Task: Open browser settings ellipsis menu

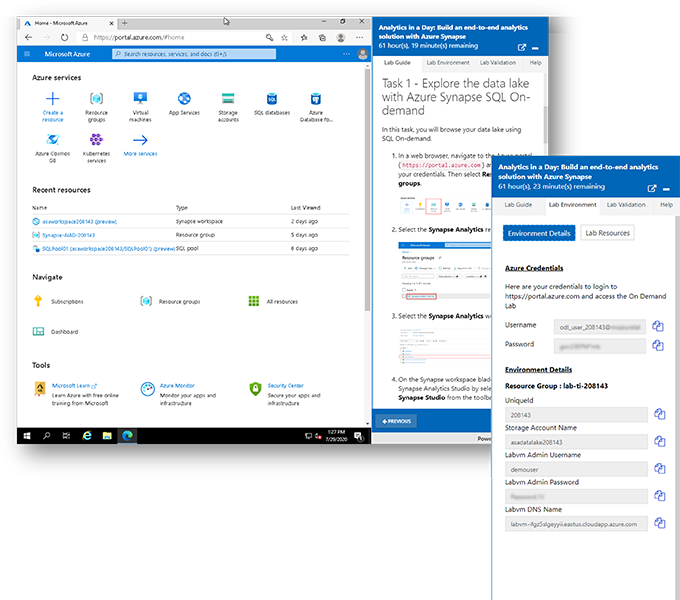Action: pos(360,38)
